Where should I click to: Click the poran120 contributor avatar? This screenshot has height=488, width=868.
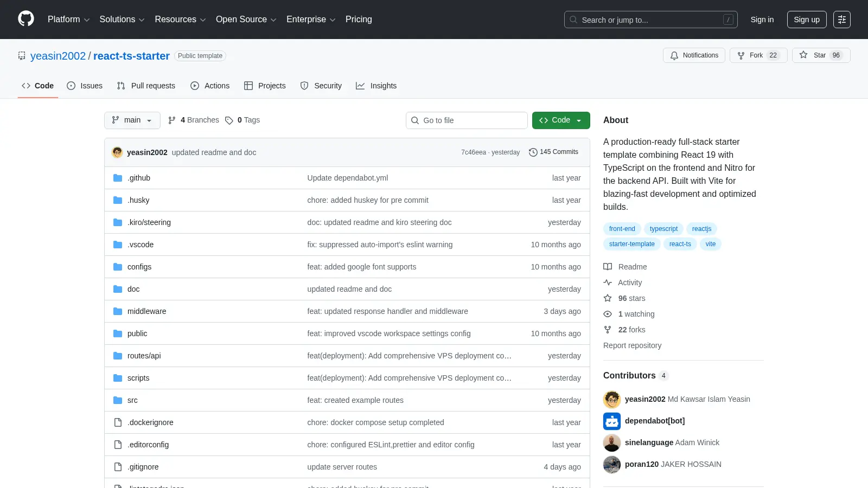pos(612,464)
